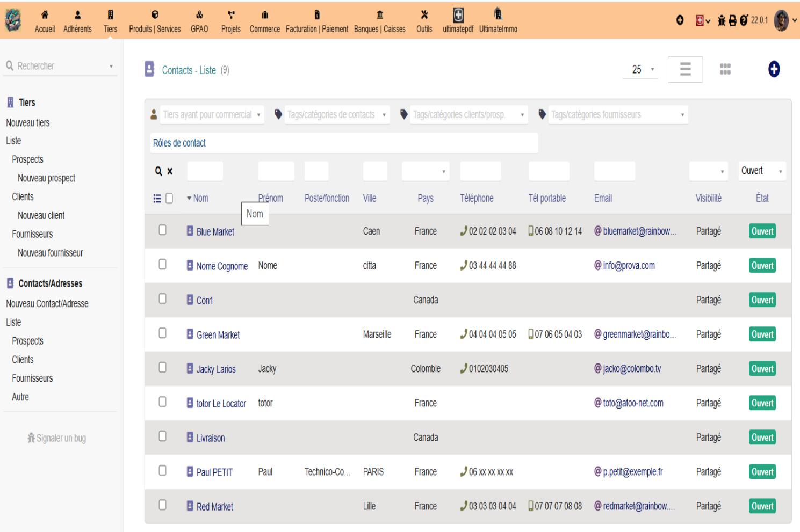
Task: Open the État filter dropdown showing Ouvert
Action: pyautogui.click(x=762, y=171)
